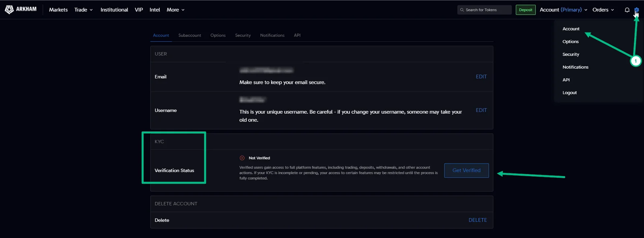Image resolution: width=644 pixels, height=238 pixels.
Task: Switch to the Subaccount tab
Action: coord(190,35)
